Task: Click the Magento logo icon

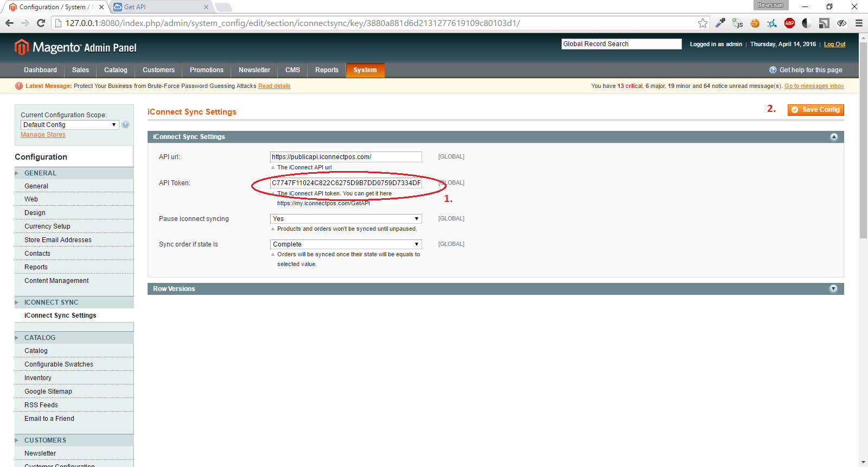Action: [x=21, y=47]
